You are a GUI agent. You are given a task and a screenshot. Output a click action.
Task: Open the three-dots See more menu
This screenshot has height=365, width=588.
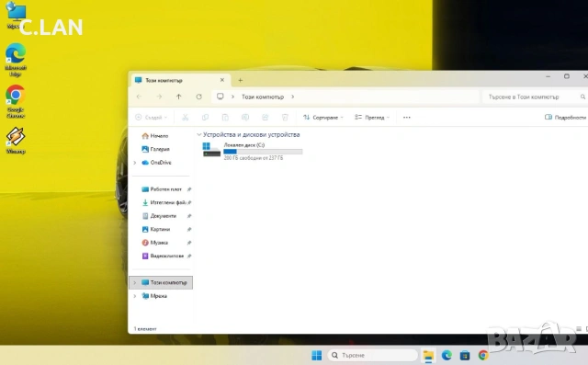coord(406,118)
